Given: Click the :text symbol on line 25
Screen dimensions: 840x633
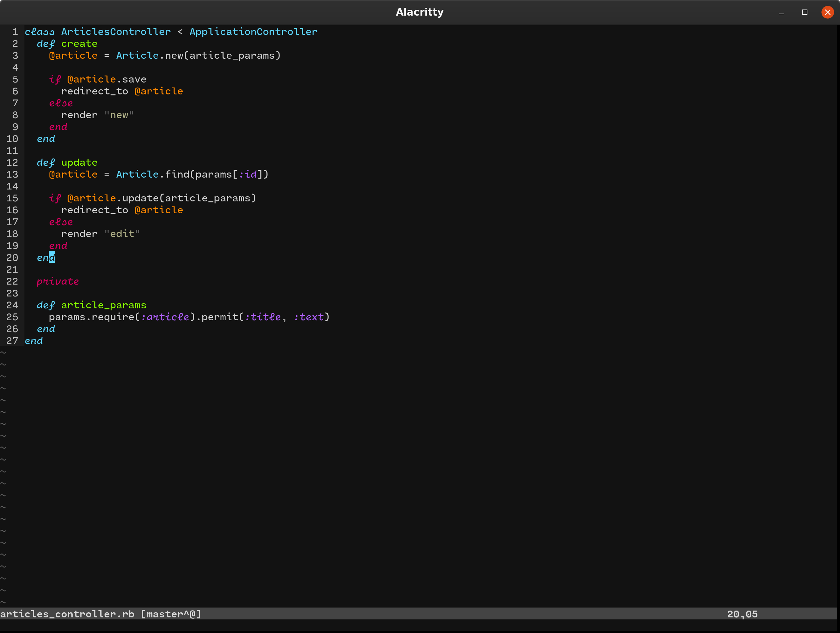Looking at the screenshot, I should [x=309, y=317].
